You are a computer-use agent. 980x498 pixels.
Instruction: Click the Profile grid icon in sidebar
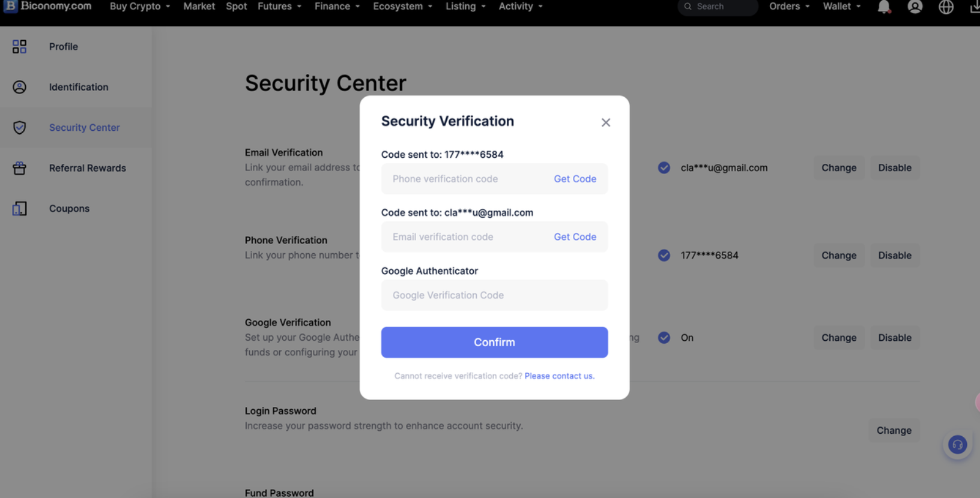pyautogui.click(x=19, y=46)
